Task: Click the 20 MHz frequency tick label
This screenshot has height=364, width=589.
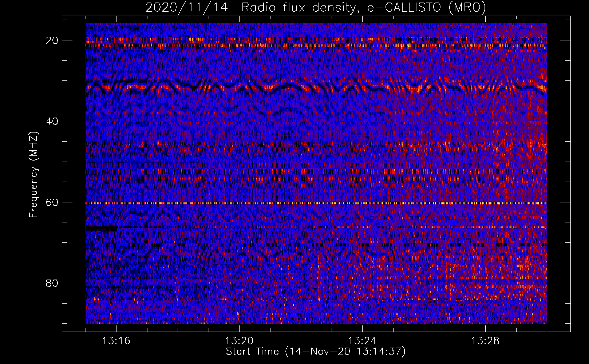Action: click(52, 40)
